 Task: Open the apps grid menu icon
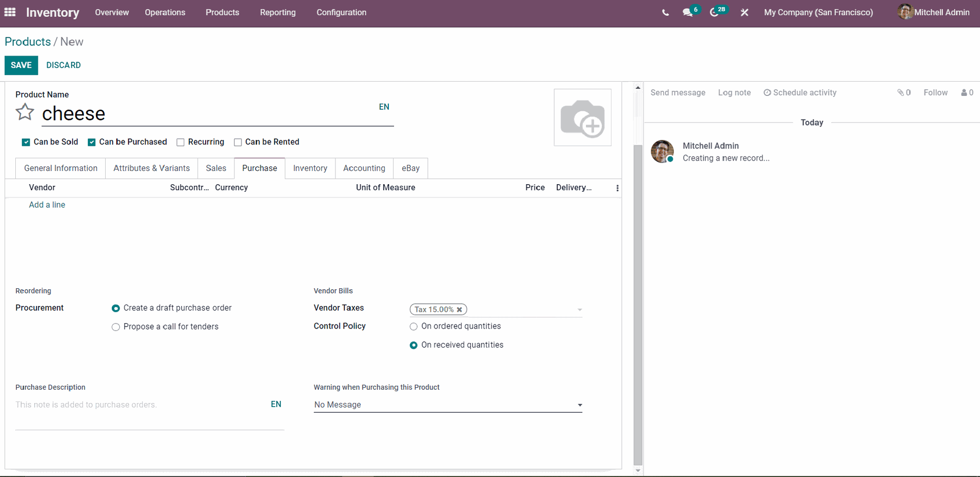[x=10, y=12]
